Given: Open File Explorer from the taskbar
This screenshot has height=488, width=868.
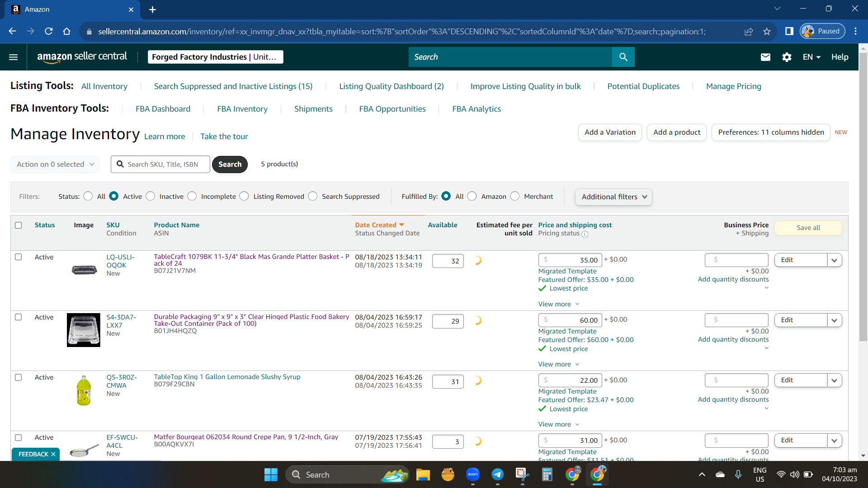Looking at the screenshot, I should (x=423, y=474).
